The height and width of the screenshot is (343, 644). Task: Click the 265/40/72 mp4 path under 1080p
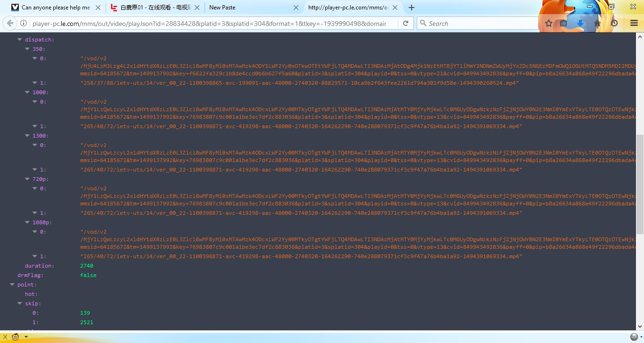(301, 256)
